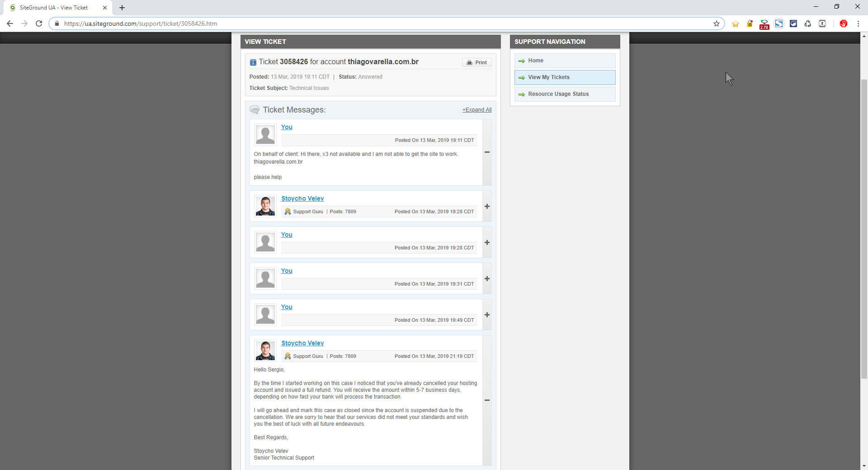Click the printer icon on Print
The height and width of the screenshot is (470, 868).
470,62
